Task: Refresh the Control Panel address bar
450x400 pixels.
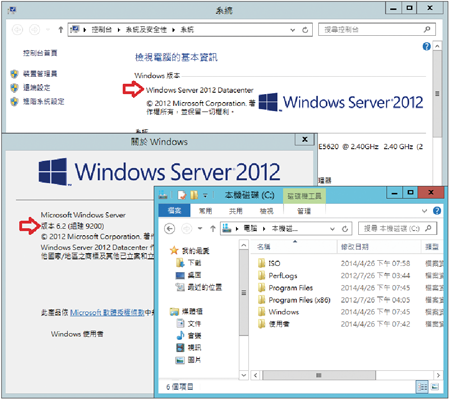Action: [305, 30]
